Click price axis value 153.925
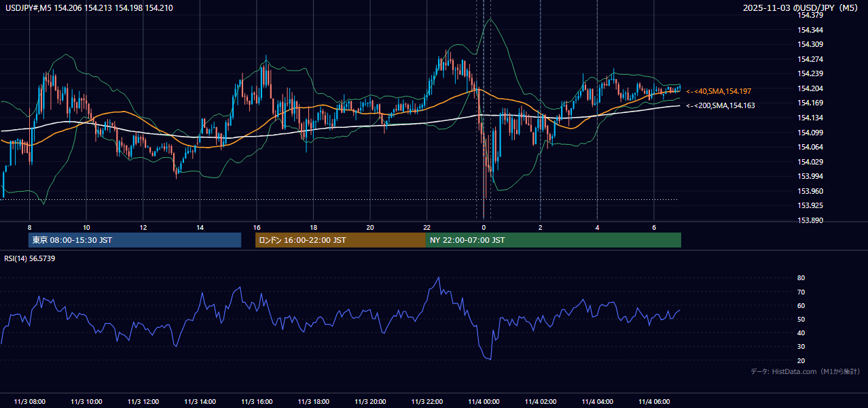Image resolution: width=868 pixels, height=408 pixels. (810, 205)
